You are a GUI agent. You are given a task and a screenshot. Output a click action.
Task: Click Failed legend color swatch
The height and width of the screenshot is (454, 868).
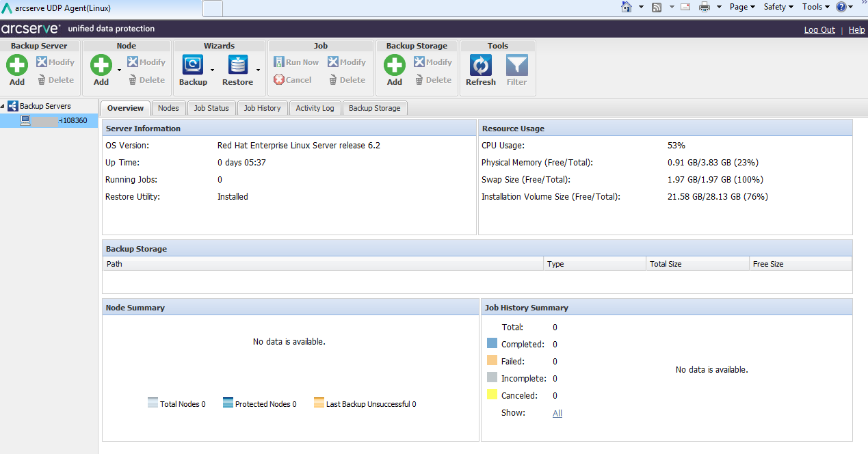(492, 361)
